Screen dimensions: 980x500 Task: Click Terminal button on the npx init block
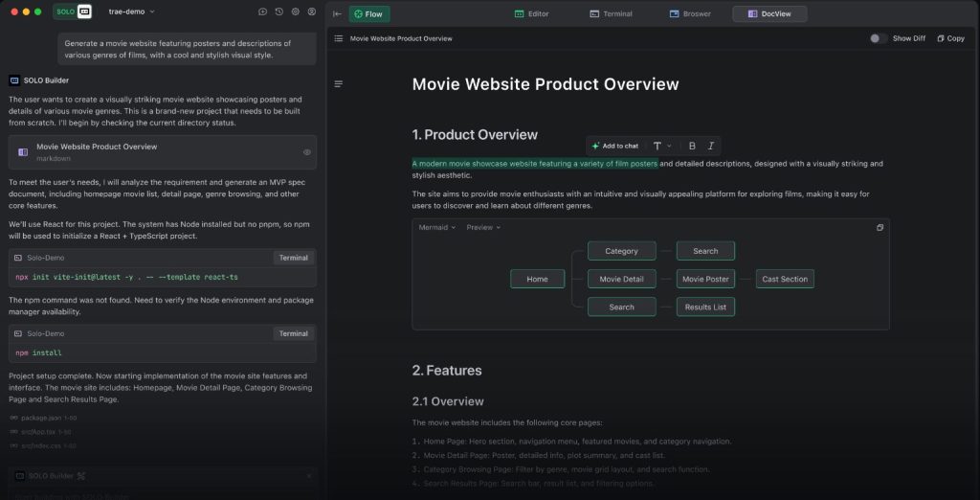[293, 258]
